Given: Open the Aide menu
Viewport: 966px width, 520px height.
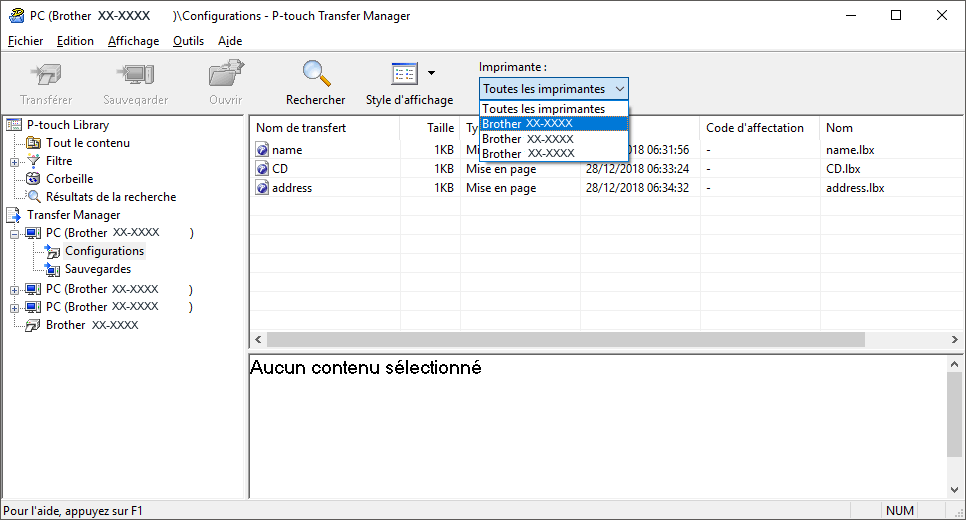Looking at the screenshot, I should coord(230,41).
